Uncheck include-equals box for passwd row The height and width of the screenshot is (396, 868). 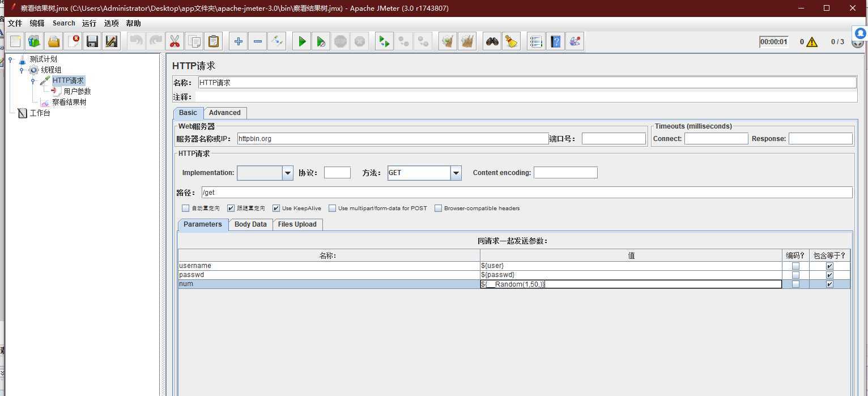pyautogui.click(x=829, y=275)
